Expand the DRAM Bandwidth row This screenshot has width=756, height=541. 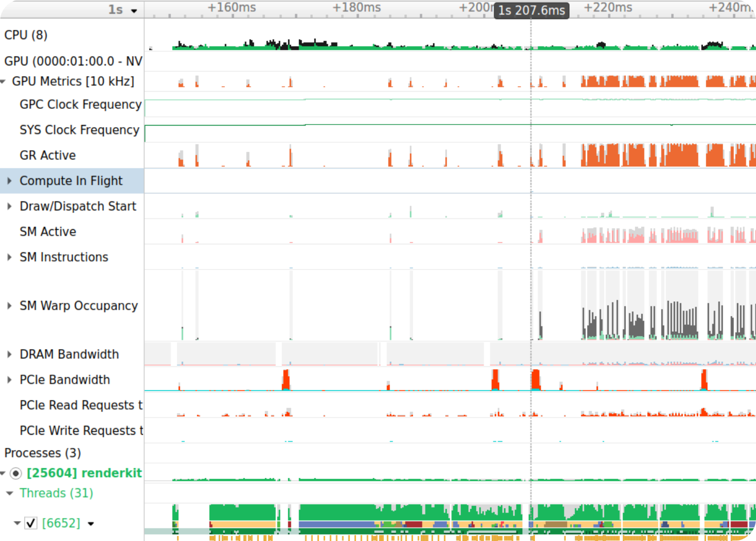9,355
